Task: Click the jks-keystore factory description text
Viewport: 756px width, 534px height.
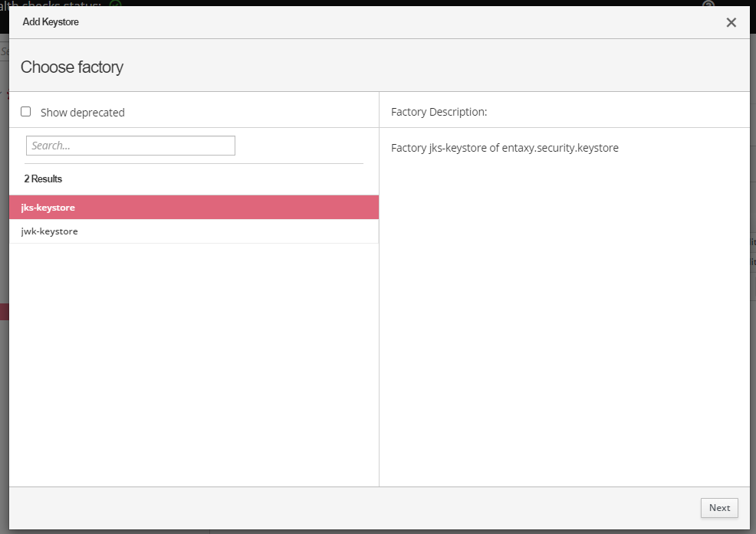Action: click(505, 148)
